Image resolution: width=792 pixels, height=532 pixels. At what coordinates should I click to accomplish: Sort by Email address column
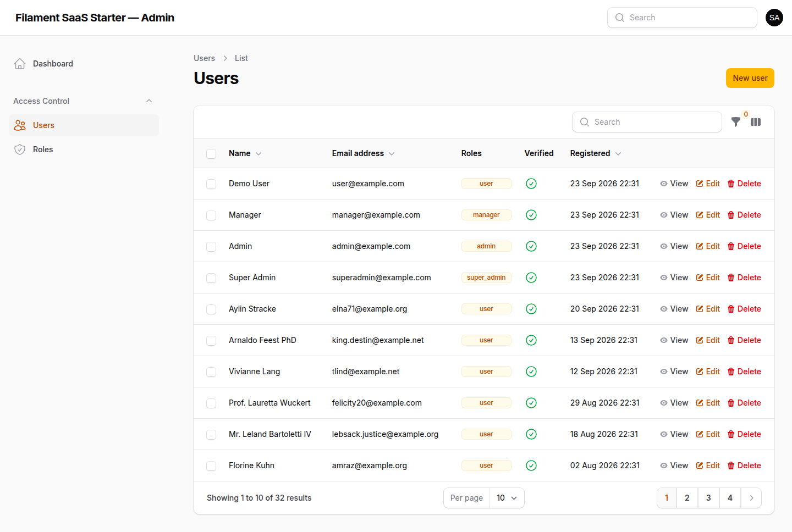click(363, 153)
